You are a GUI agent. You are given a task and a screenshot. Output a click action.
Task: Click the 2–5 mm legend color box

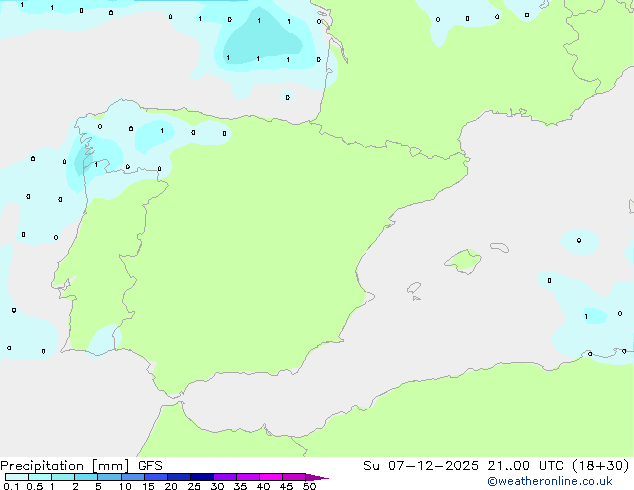tap(86, 477)
